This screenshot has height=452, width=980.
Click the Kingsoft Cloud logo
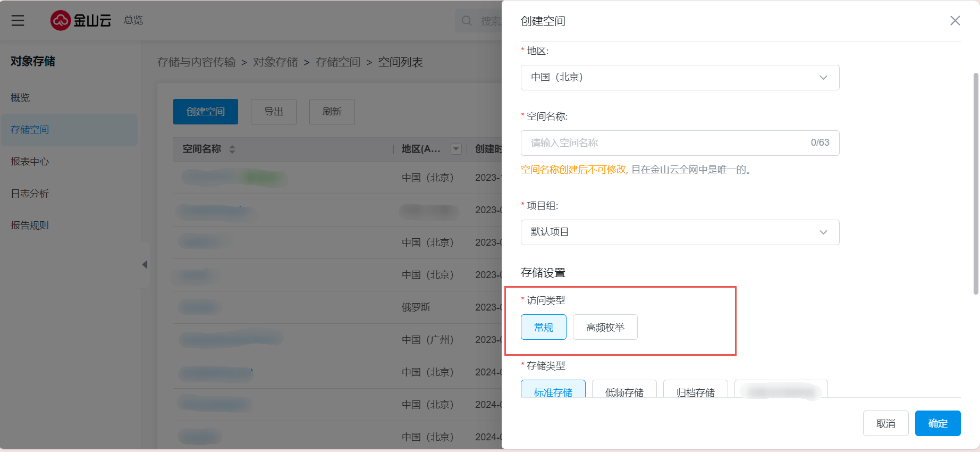click(81, 20)
